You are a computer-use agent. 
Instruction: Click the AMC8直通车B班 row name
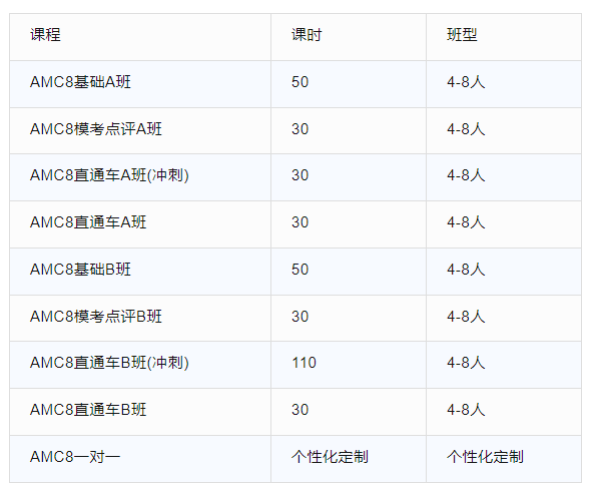(88, 410)
